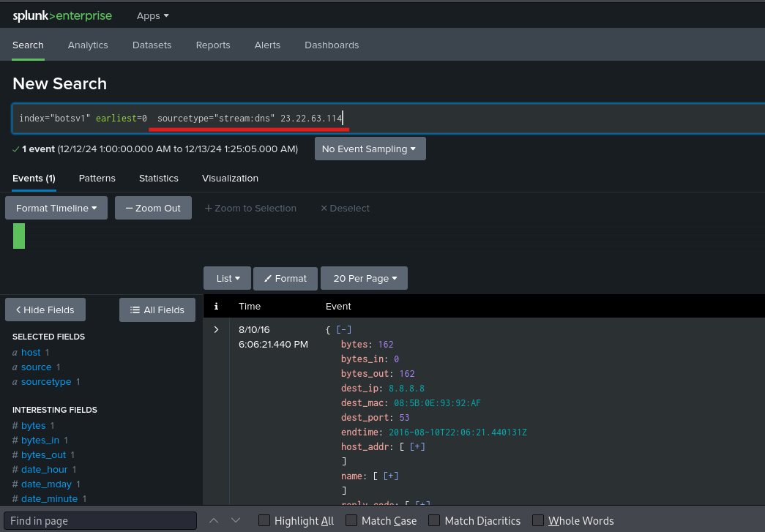Collapse the event JSON with [-]
This screenshot has width=765, height=532.
tap(344, 329)
